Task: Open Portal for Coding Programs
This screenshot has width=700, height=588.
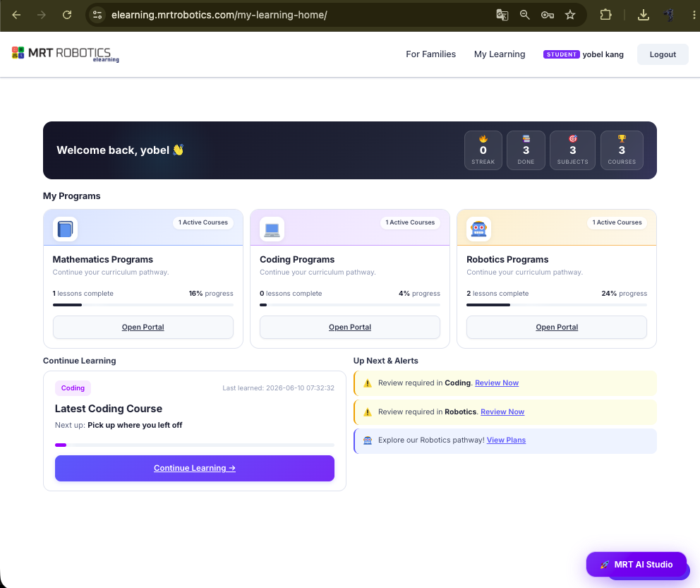Action: (x=350, y=327)
